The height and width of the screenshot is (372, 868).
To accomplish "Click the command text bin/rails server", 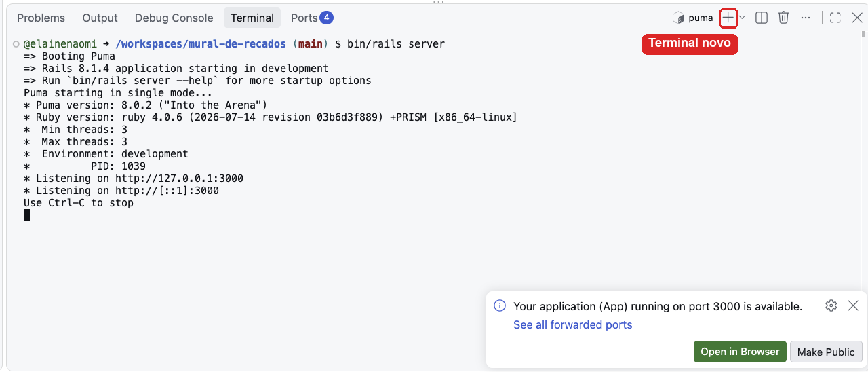I will 395,44.
